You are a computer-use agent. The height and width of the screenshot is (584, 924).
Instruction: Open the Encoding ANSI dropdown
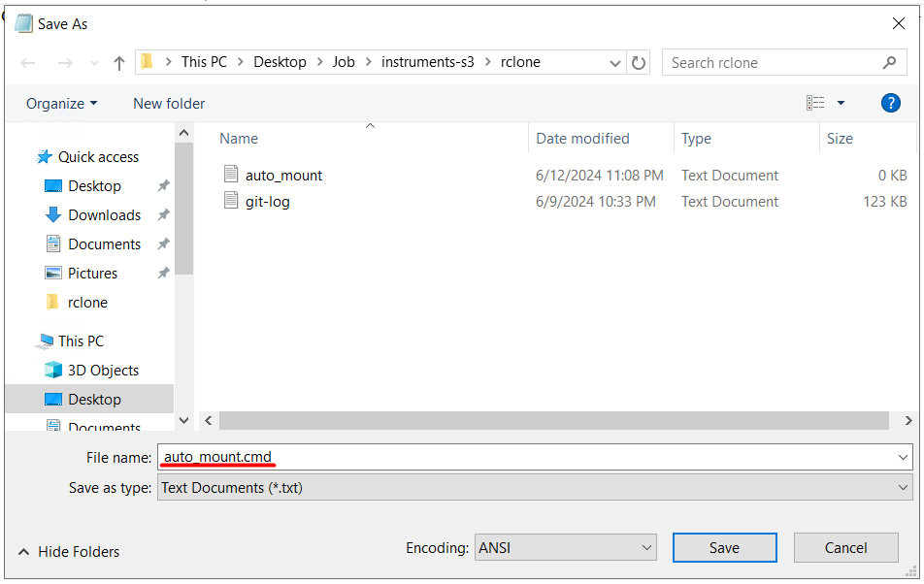[x=565, y=548]
